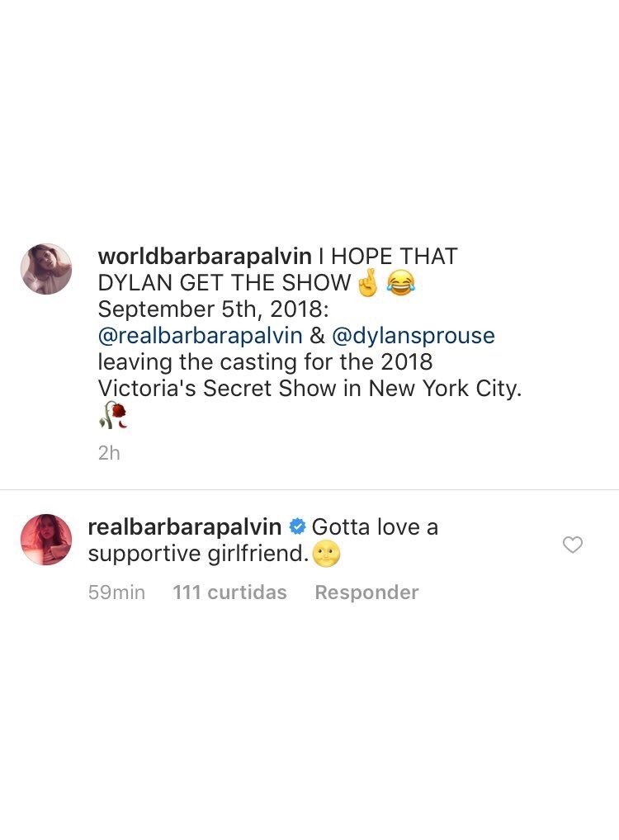Select 'I HOPE THAT DYLAN GET THE SHOW' text

277,270
